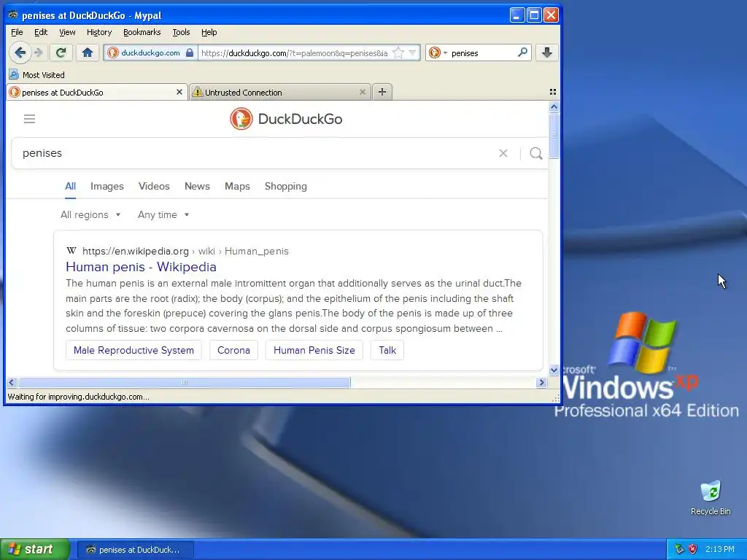
Task: Click the Talk sublink button
Action: point(387,350)
